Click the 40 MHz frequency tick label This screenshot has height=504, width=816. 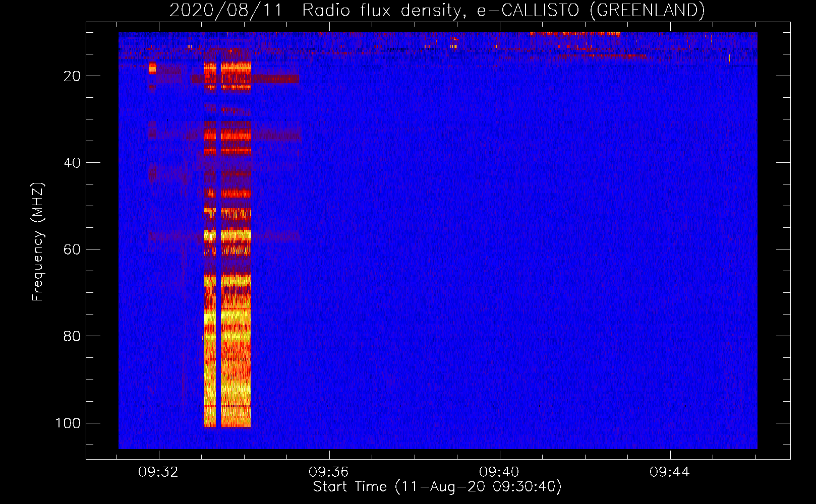[72, 163]
